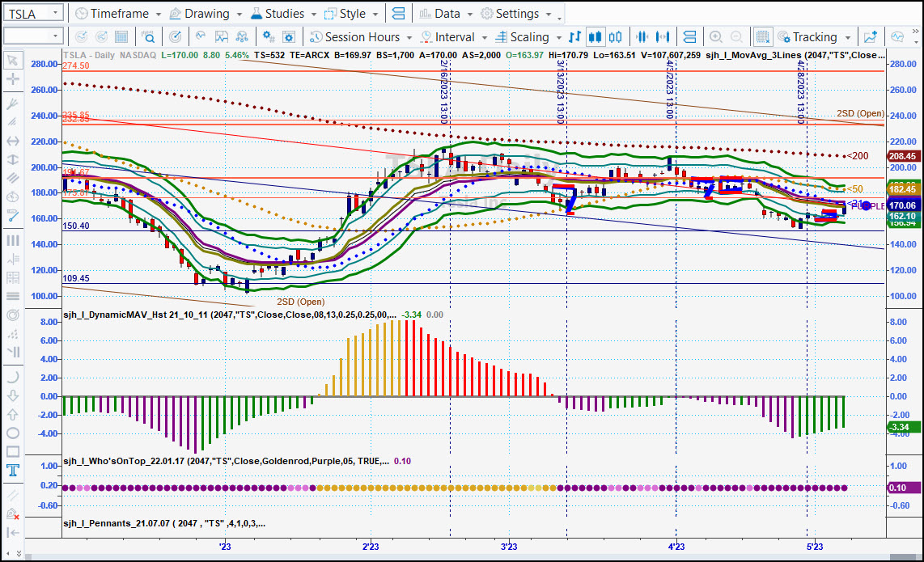This screenshot has width=924, height=562.
Task: Click the add chart plus icon
Action: coord(871,37)
